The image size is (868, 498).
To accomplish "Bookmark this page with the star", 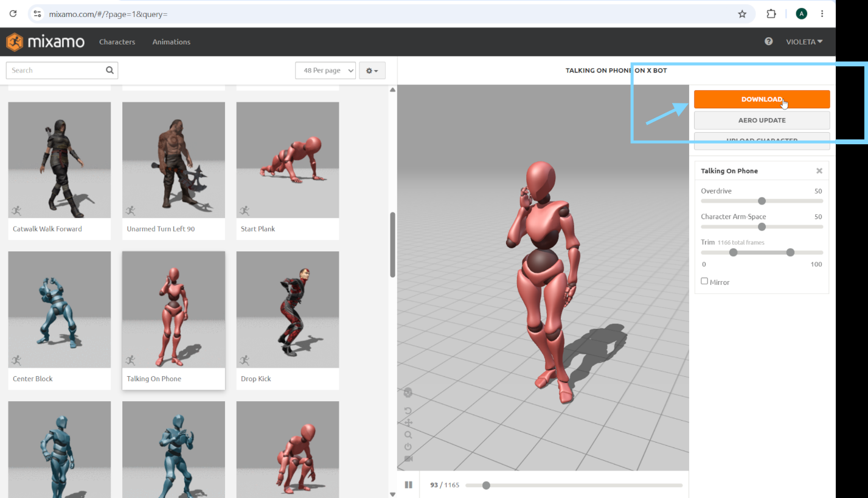I will [742, 13].
